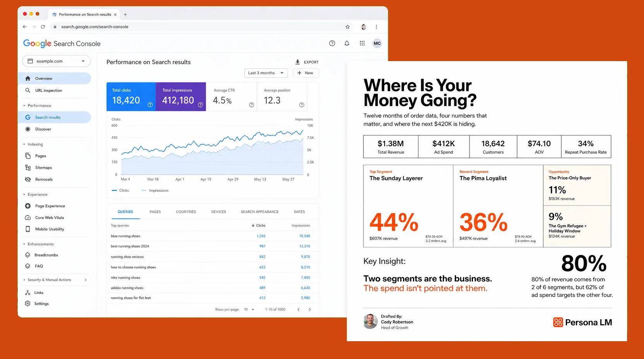
Task: Click the Clicks legend color line
Action: pyautogui.click(x=114, y=190)
